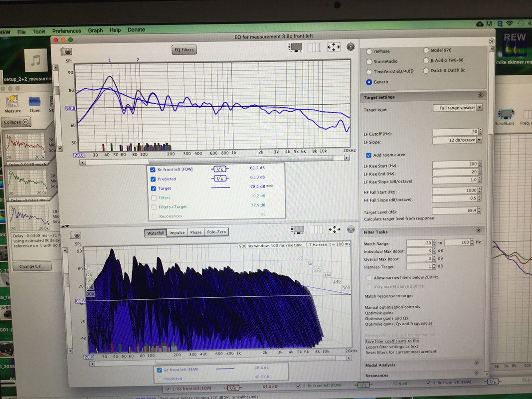This screenshot has width=532, height=399.
Task: Open Target type Full range speaker dropdown
Action: click(458, 108)
